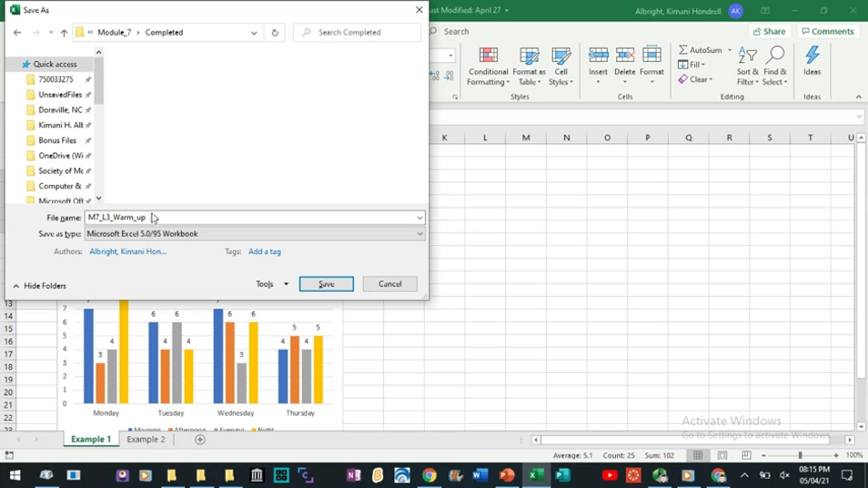Click the Cancel button
The image size is (868, 488).
tap(390, 284)
